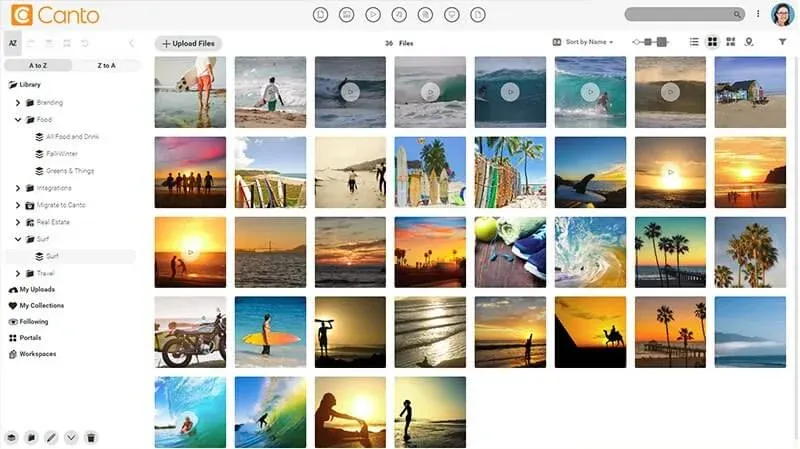The width and height of the screenshot is (800, 449).
Task: Switch to map location view
Action: click(x=748, y=42)
